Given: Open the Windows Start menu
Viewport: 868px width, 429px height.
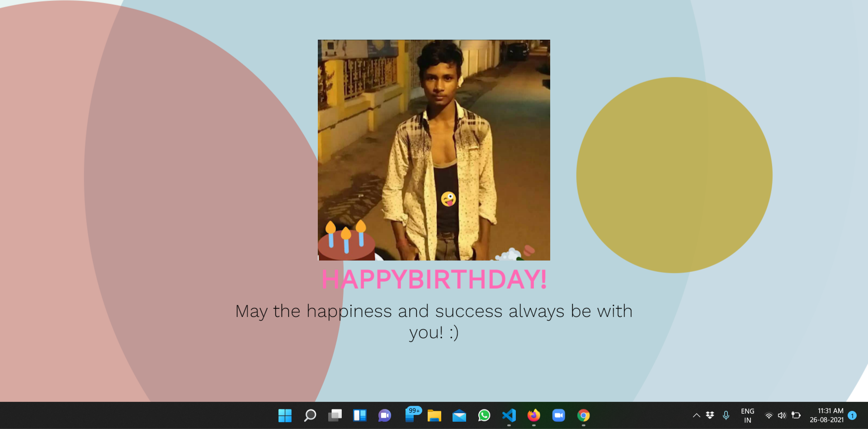Looking at the screenshot, I should (x=285, y=415).
